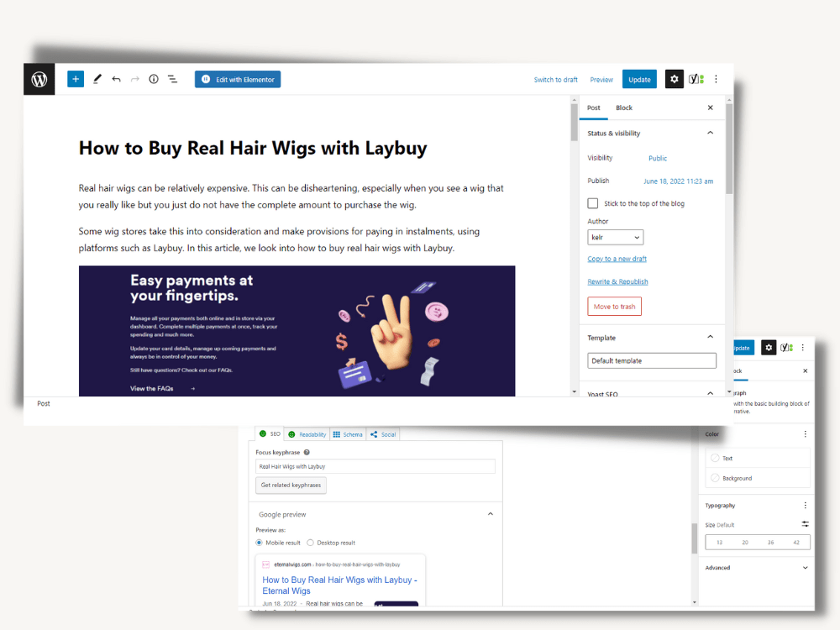Change publish date June 18, 2022
Viewport: 840px width, 630px height.
tap(678, 181)
